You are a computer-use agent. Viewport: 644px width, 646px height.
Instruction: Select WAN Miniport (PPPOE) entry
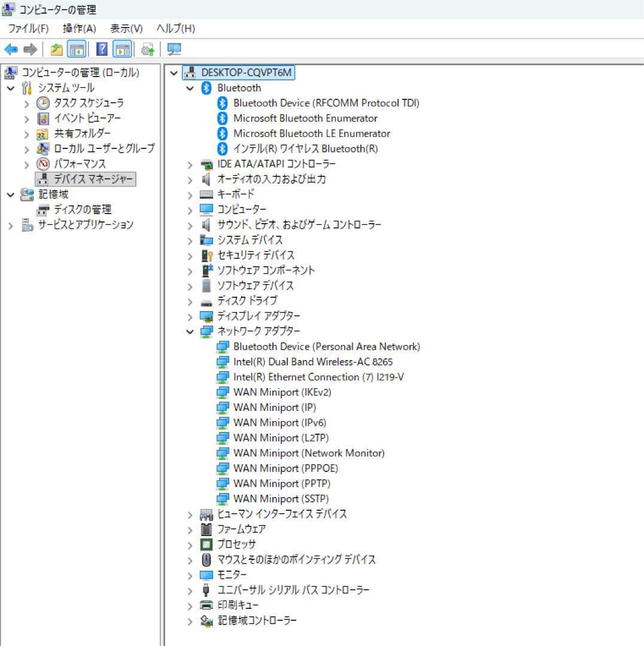coord(284,468)
